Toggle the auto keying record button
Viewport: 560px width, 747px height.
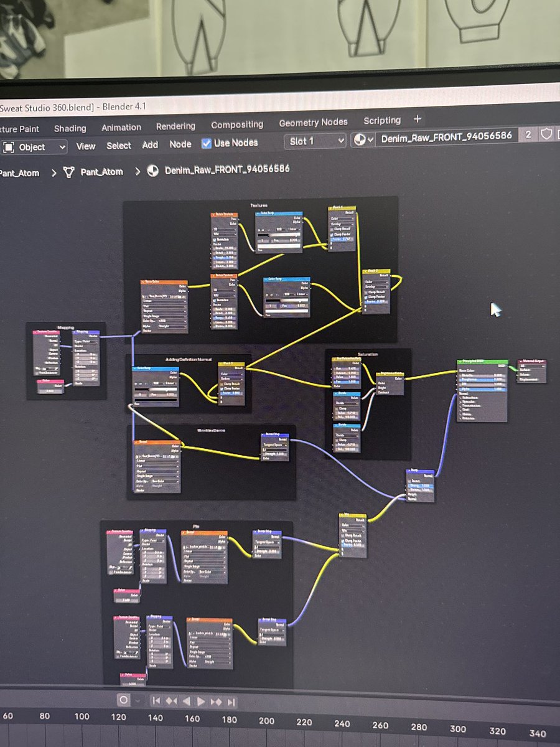[123, 700]
